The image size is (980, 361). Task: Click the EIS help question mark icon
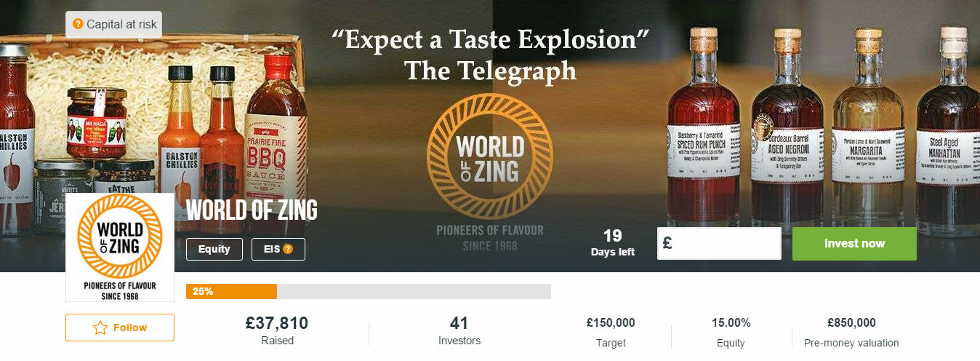288,249
